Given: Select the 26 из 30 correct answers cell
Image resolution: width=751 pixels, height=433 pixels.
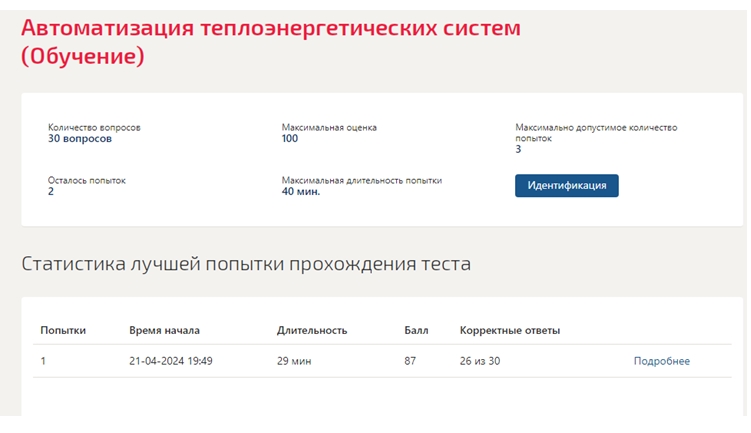Looking at the screenshot, I should click(479, 361).
